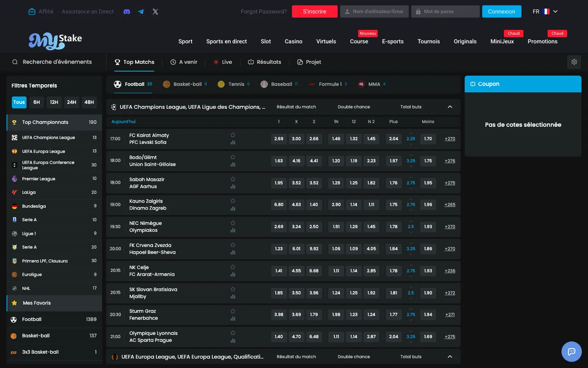Show statistics for Sabah Masazir match
588x368 pixels.
coord(233,187)
